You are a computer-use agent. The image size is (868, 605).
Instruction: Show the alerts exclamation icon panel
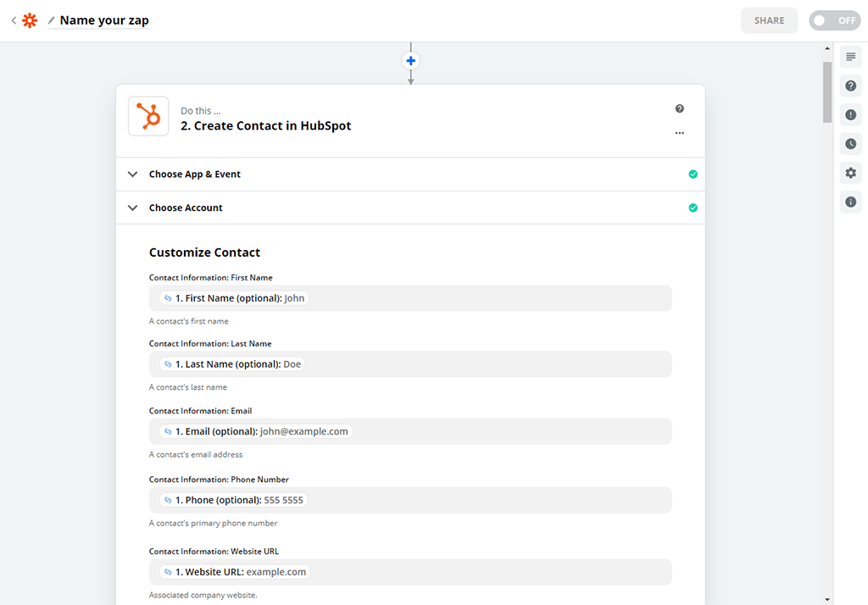pyautogui.click(x=850, y=115)
